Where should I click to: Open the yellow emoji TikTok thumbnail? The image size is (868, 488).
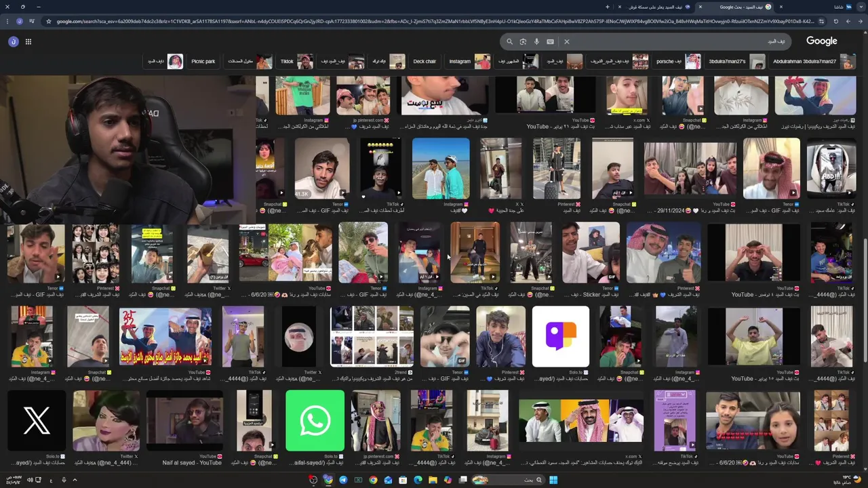(x=380, y=169)
